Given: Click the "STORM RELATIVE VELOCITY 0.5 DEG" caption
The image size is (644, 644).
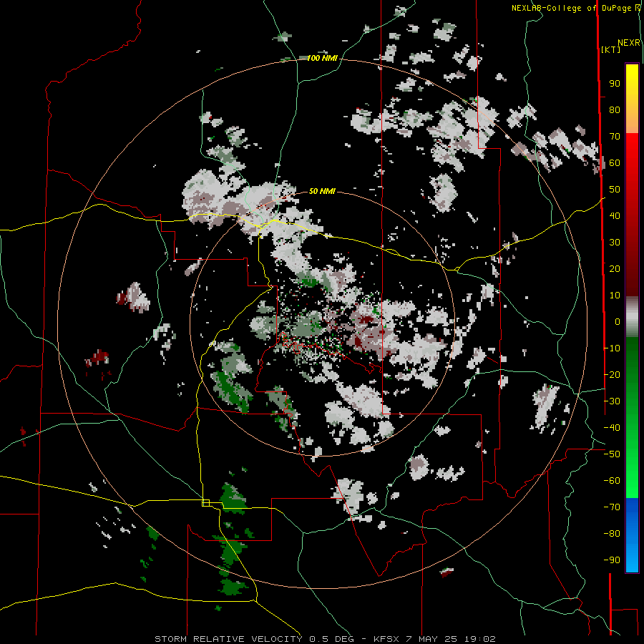Looking at the screenshot, I should click(x=254, y=639).
